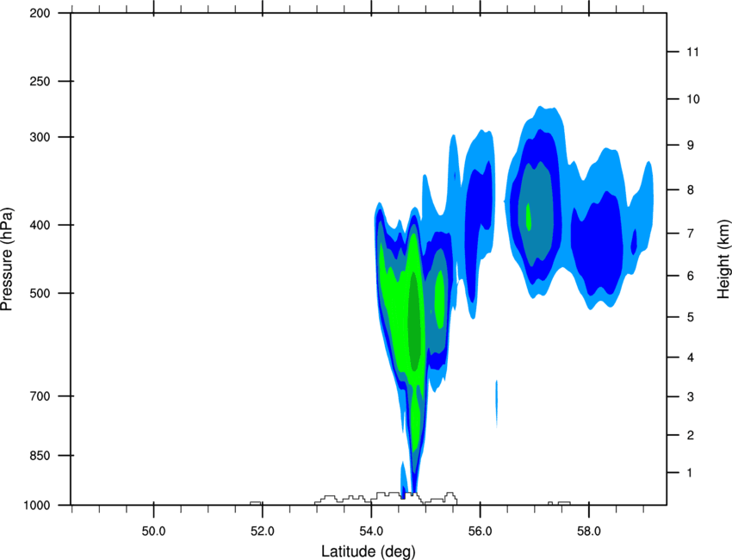This screenshot has height=560, width=732.
Task: Select the 250 pressure tick label
Action: coord(40,81)
